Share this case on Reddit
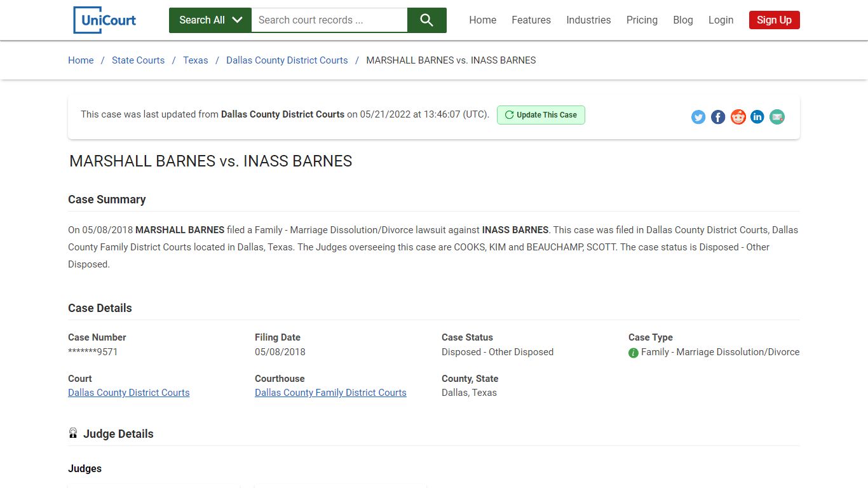This screenshot has height=488, width=868. [x=738, y=117]
